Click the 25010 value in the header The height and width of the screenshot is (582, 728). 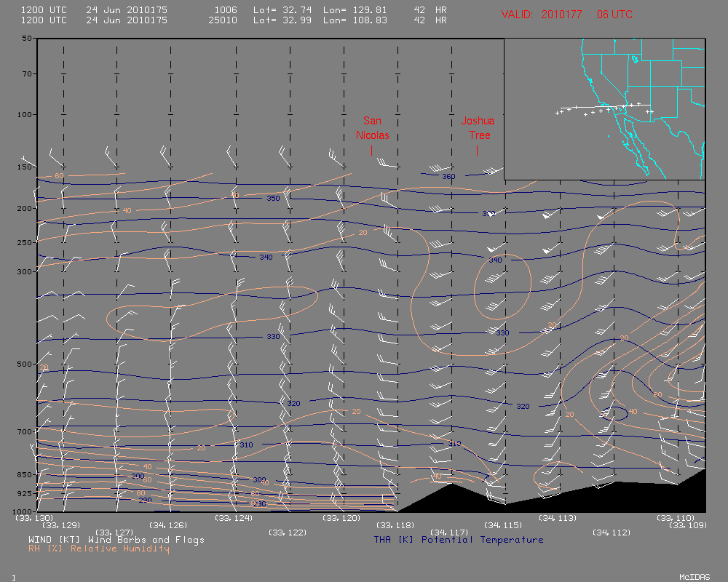(223, 20)
